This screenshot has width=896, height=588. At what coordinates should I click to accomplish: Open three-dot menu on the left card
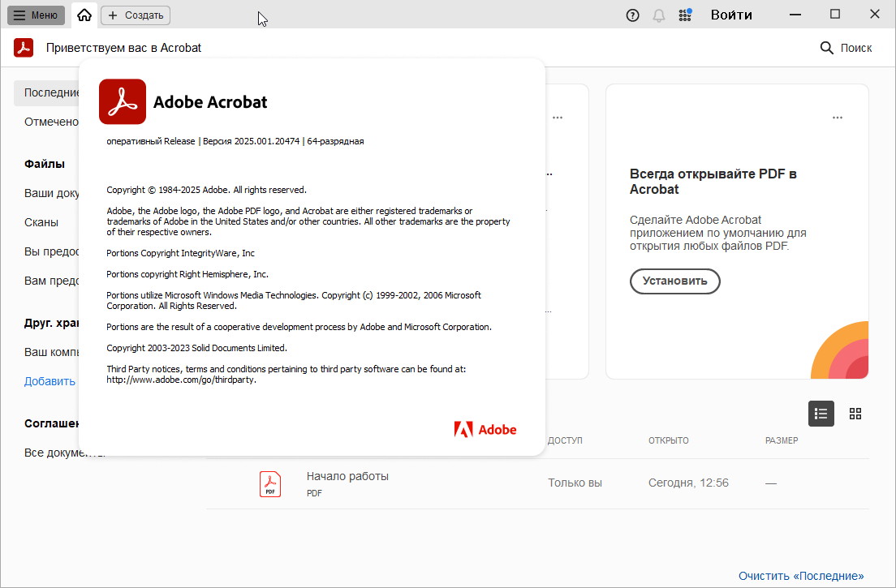point(558,118)
